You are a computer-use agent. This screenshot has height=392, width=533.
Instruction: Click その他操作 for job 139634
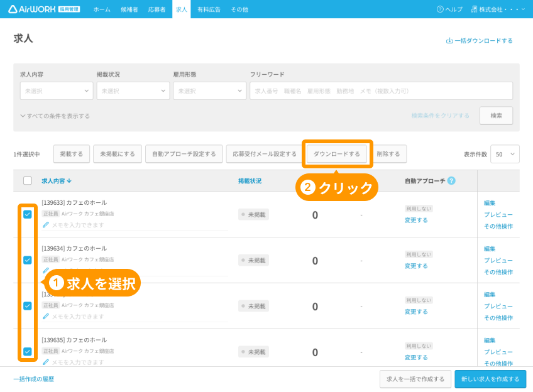pyautogui.click(x=498, y=272)
